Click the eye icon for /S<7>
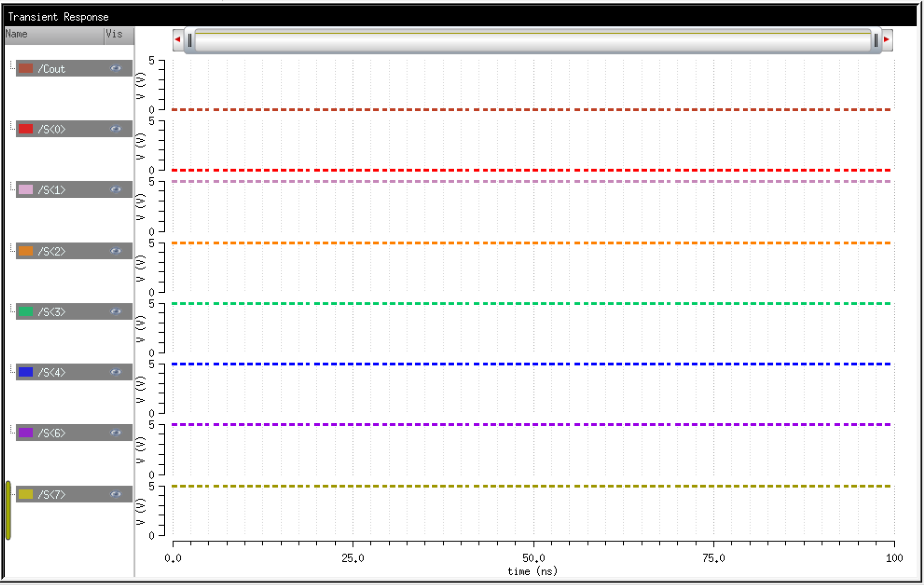The image size is (924, 585). [x=115, y=494]
